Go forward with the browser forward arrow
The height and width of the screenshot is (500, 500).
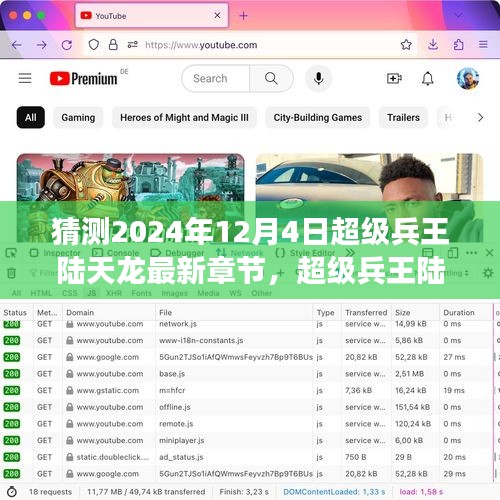[42, 45]
